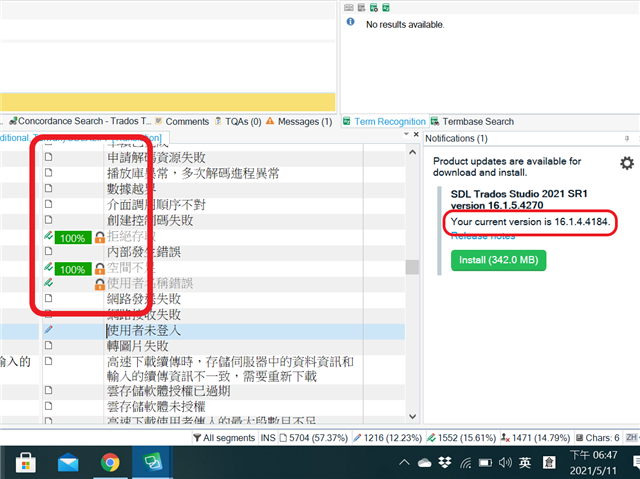The image size is (640, 479).
Task: Open the notifications settings gear
Action: point(626,163)
